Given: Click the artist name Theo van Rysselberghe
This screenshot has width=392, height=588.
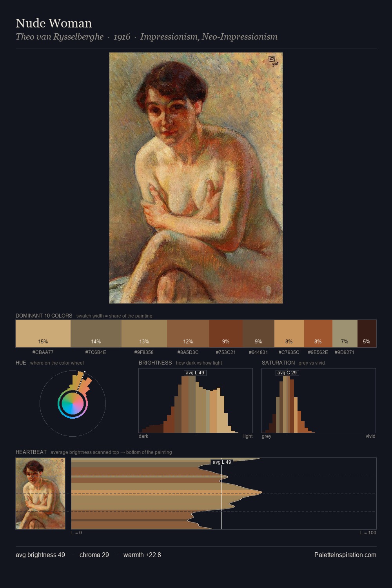Looking at the screenshot, I should coord(60,37).
